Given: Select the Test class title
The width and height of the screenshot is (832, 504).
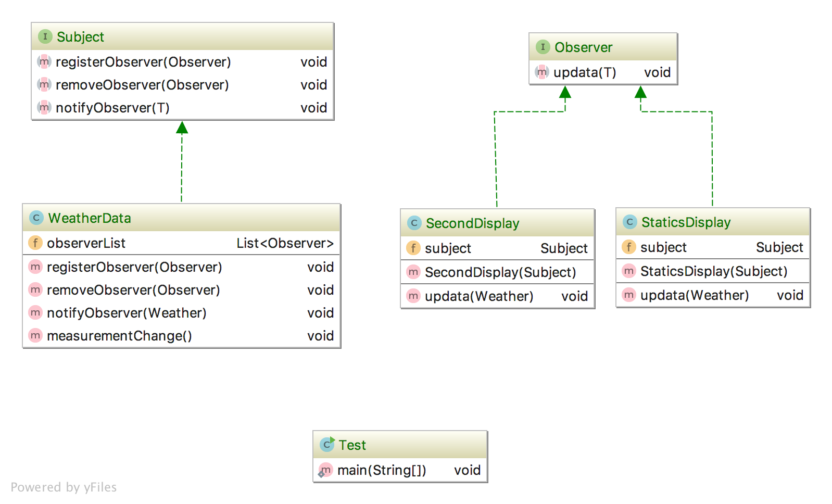Looking at the screenshot, I should coord(352,445).
